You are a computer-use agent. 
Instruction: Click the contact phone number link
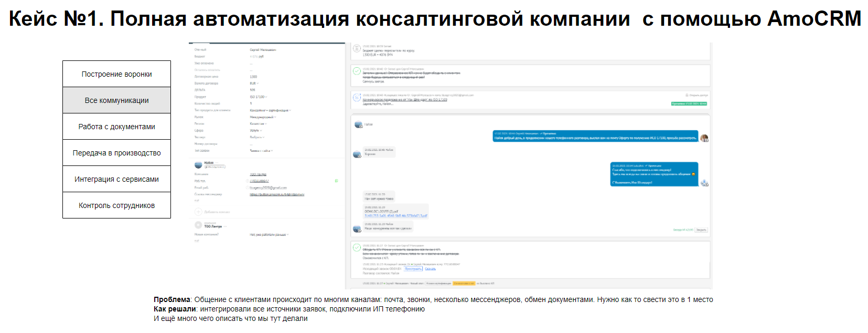click(x=259, y=181)
